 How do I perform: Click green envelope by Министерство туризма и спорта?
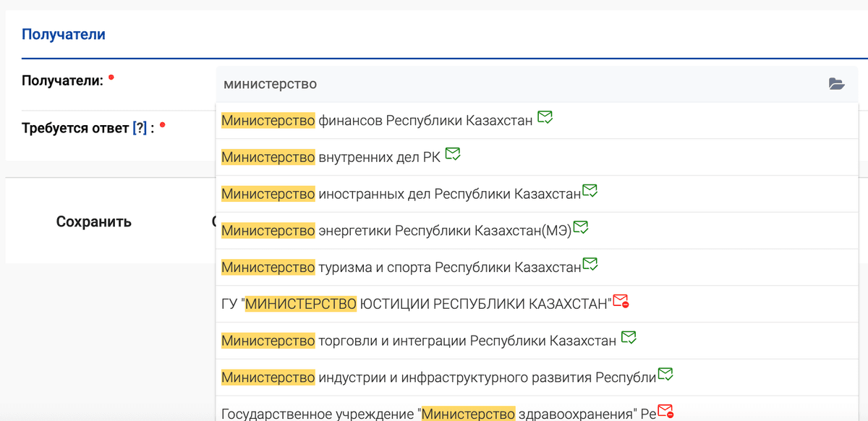pos(590,265)
